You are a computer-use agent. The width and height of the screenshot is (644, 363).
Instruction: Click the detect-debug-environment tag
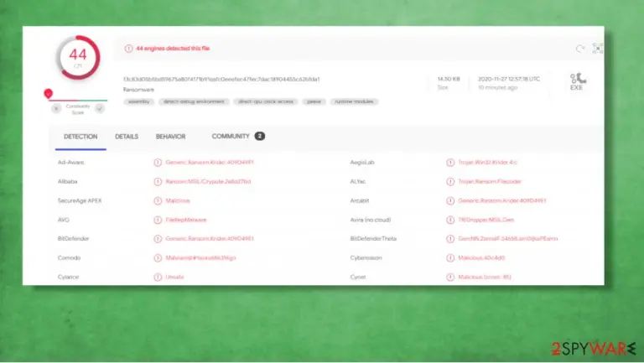tap(194, 101)
